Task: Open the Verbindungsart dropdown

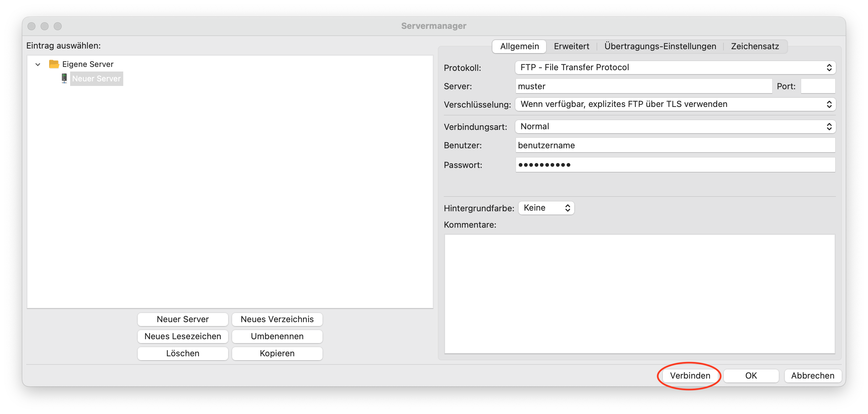Action: (x=675, y=126)
